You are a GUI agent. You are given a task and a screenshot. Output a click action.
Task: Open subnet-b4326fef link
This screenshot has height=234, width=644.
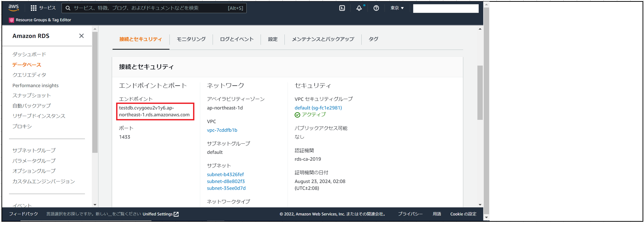[x=225, y=174]
